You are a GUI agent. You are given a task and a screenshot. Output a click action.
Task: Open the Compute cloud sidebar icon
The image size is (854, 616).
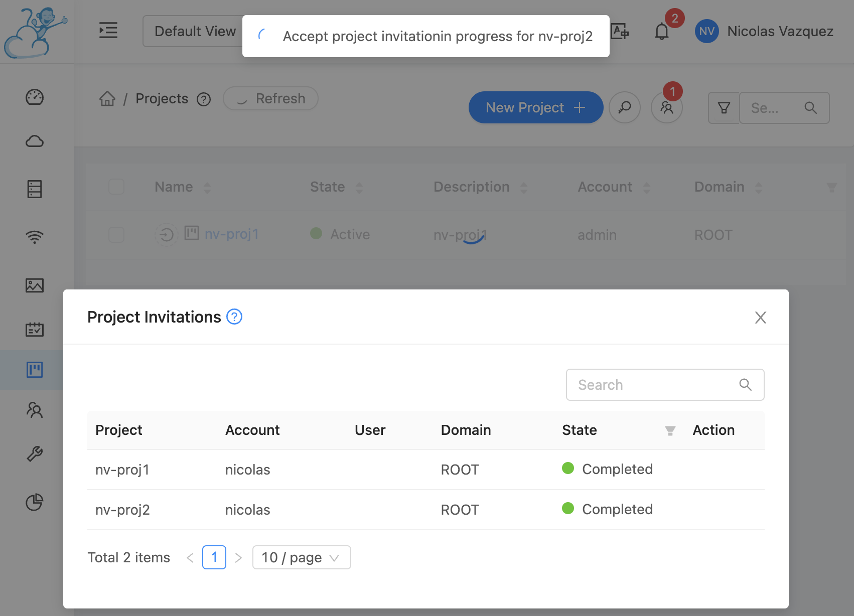(x=35, y=141)
